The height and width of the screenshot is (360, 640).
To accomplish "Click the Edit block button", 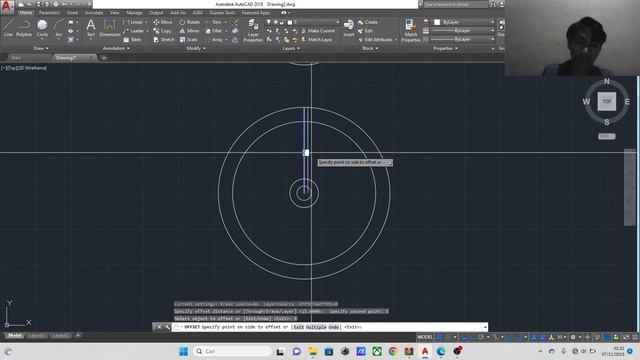I will tap(365, 31).
